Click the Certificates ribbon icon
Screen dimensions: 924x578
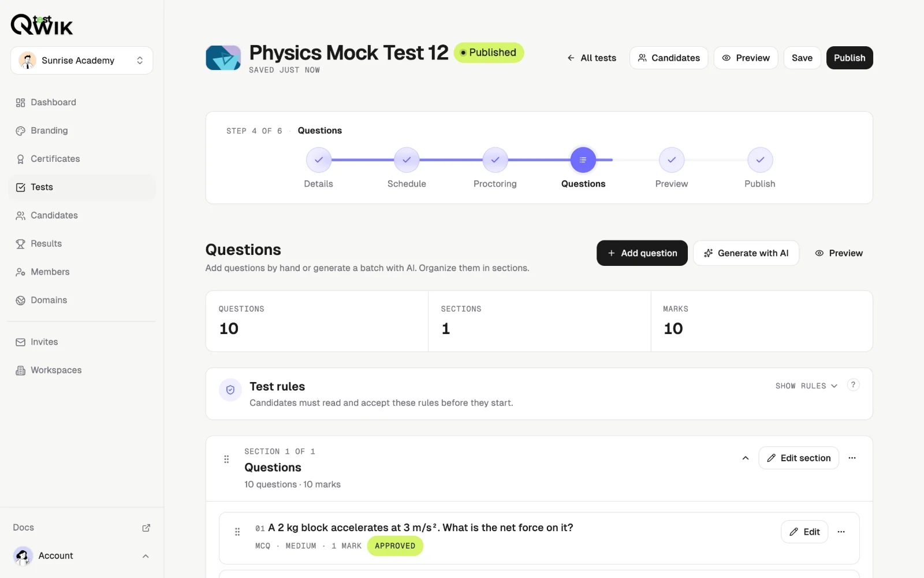tap(20, 160)
